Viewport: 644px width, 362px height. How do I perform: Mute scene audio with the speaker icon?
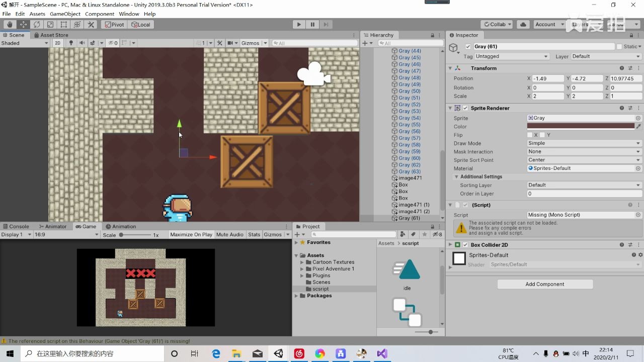82,43
